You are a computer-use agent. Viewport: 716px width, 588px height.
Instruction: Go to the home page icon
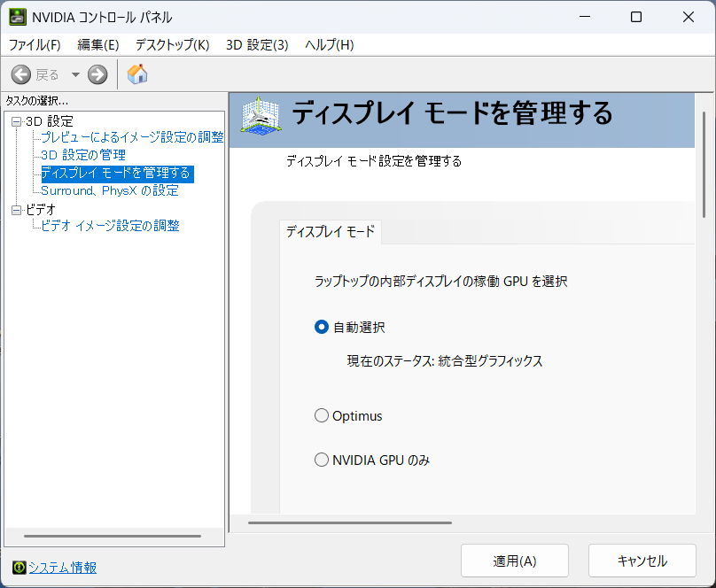pyautogui.click(x=137, y=73)
